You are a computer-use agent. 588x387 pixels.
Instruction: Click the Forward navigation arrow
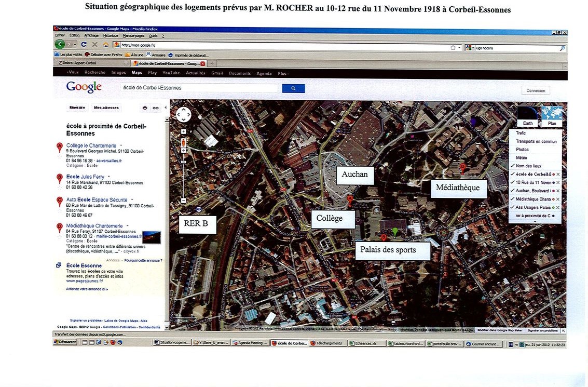(x=70, y=44)
